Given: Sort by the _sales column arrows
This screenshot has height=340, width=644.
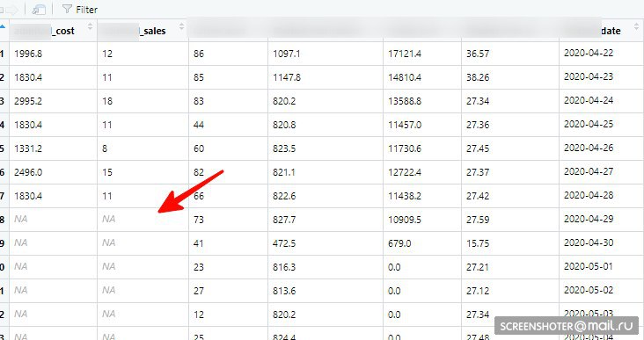Looking at the screenshot, I should 181,27.
